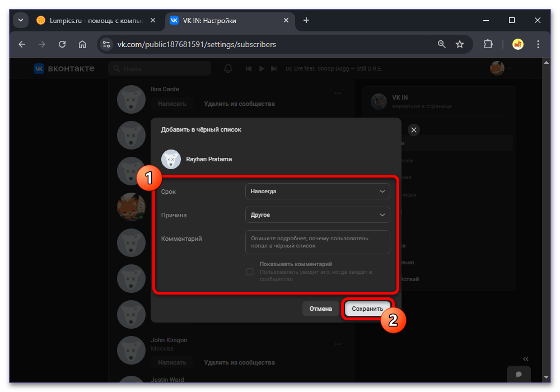Open the Justin Ward profile name
This screenshot has height=392, width=560.
tap(167, 380)
